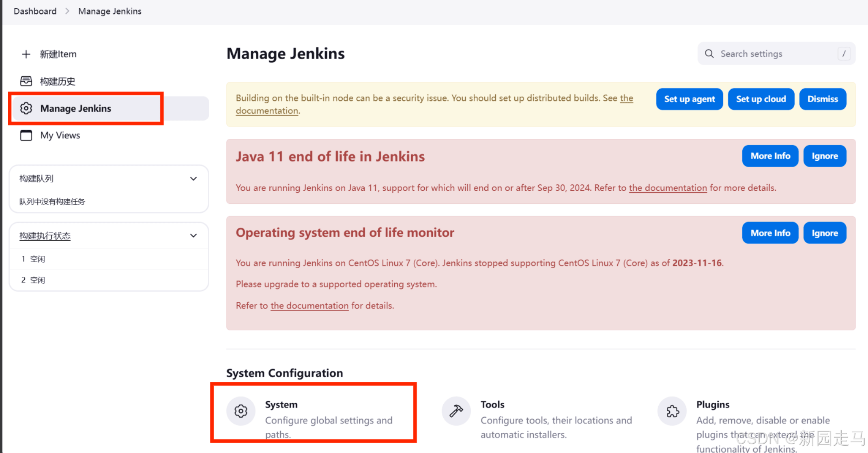The width and height of the screenshot is (868, 453).
Task: Click the Manage Jenkins gear icon in sidebar
Action: pos(26,108)
